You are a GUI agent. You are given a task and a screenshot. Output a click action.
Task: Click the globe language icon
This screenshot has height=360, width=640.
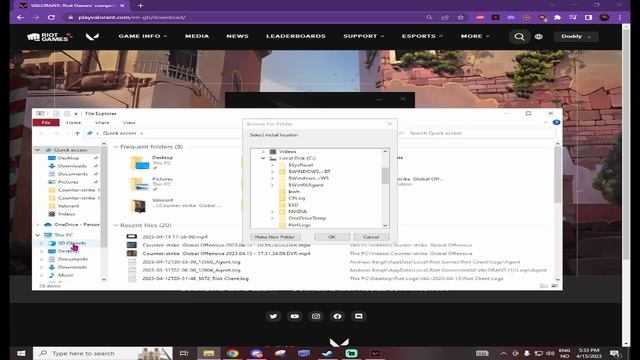[x=539, y=37]
